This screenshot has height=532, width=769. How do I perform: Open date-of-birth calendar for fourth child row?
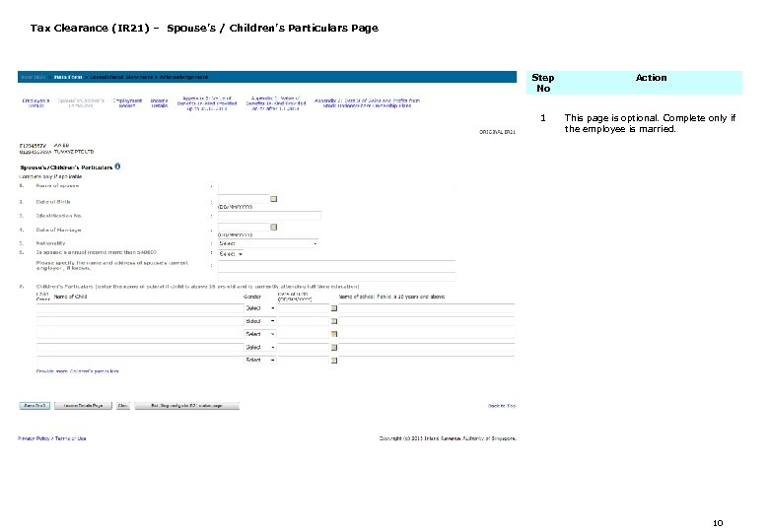(334, 348)
